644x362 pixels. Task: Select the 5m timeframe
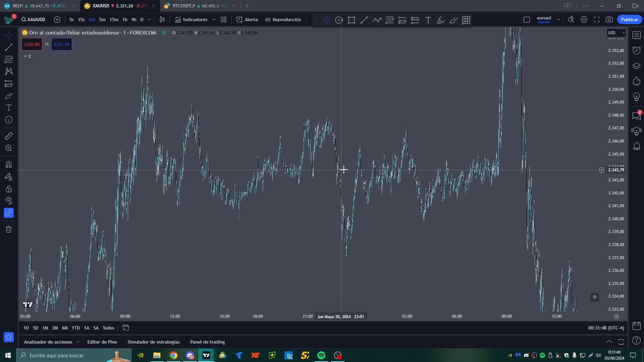102,20
